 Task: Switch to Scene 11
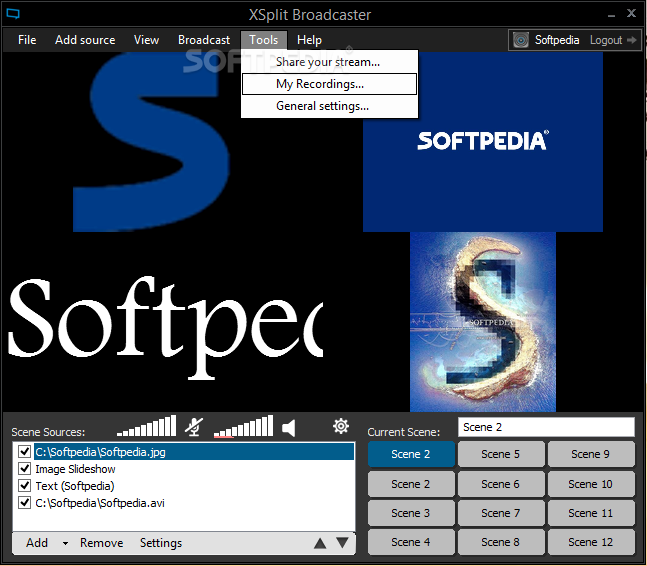[591, 513]
